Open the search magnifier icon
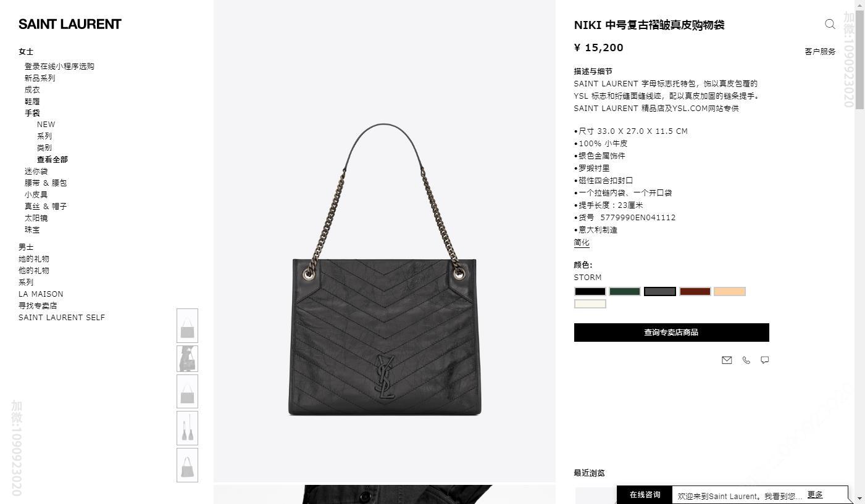The image size is (865, 504). coord(830,24)
